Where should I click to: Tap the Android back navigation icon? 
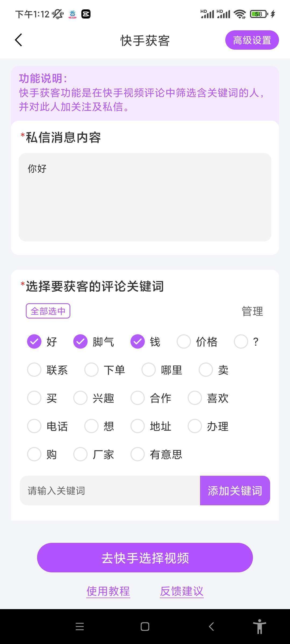click(x=211, y=627)
